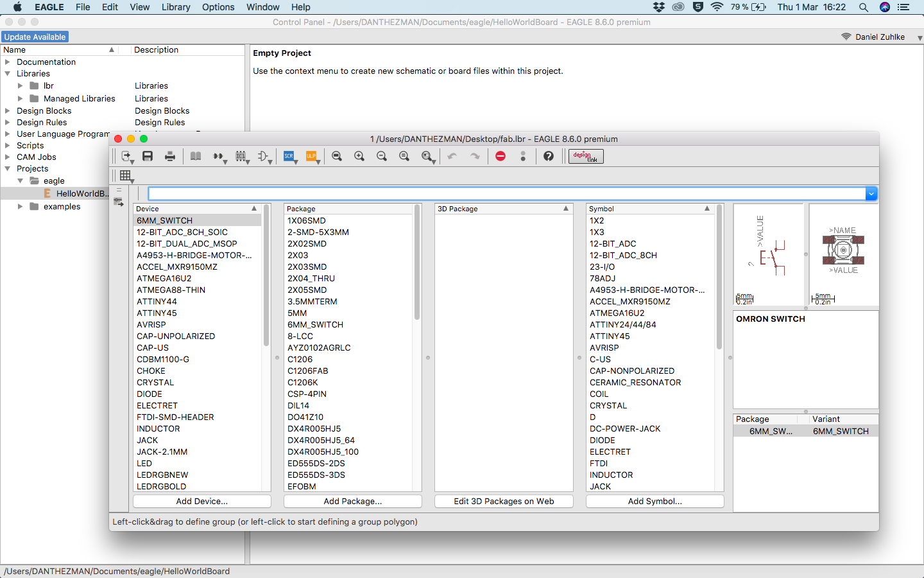924x578 pixels.
Task: Click the Add Package... button
Action: tap(353, 501)
